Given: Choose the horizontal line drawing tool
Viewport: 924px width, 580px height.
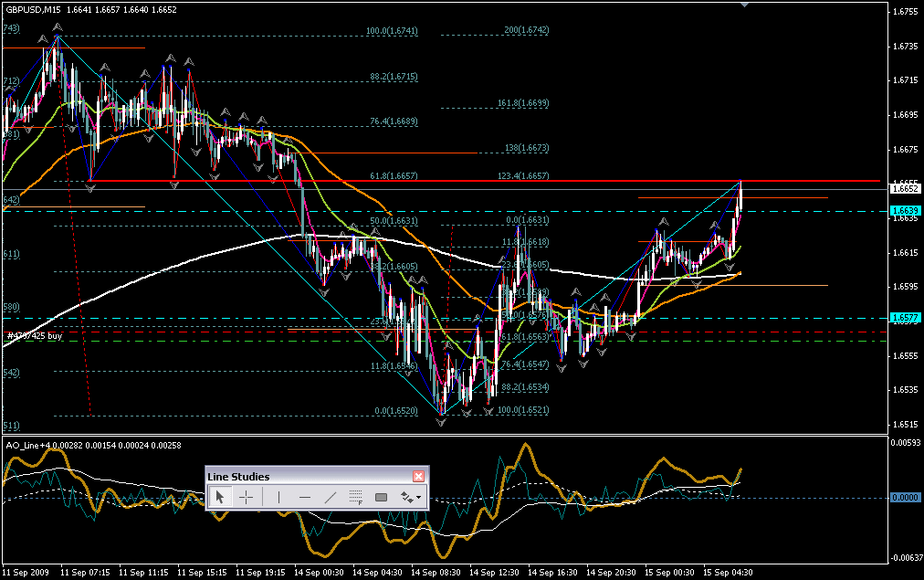Looking at the screenshot, I should [x=305, y=497].
